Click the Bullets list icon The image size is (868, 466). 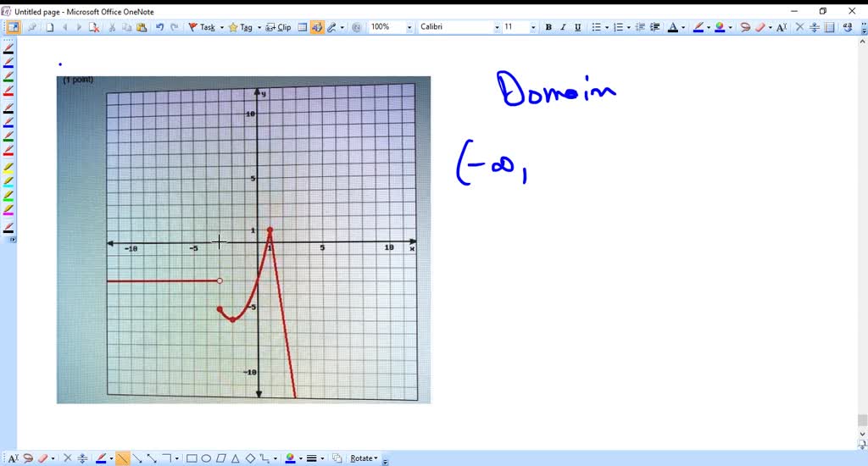pyautogui.click(x=596, y=27)
